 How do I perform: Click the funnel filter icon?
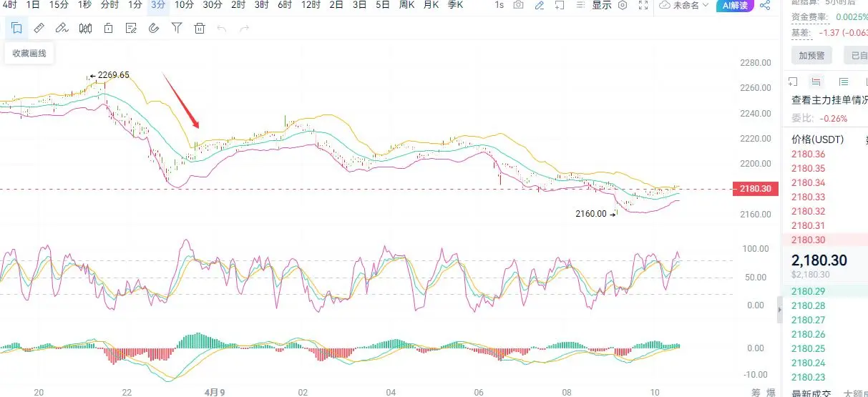177,29
